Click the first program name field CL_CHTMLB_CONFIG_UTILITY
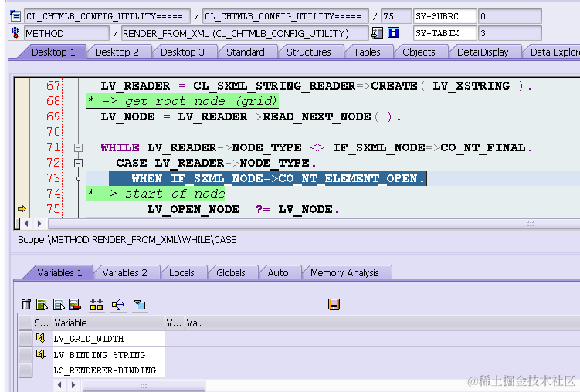The height and width of the screenshot is (392, 580). click(107, 16)
